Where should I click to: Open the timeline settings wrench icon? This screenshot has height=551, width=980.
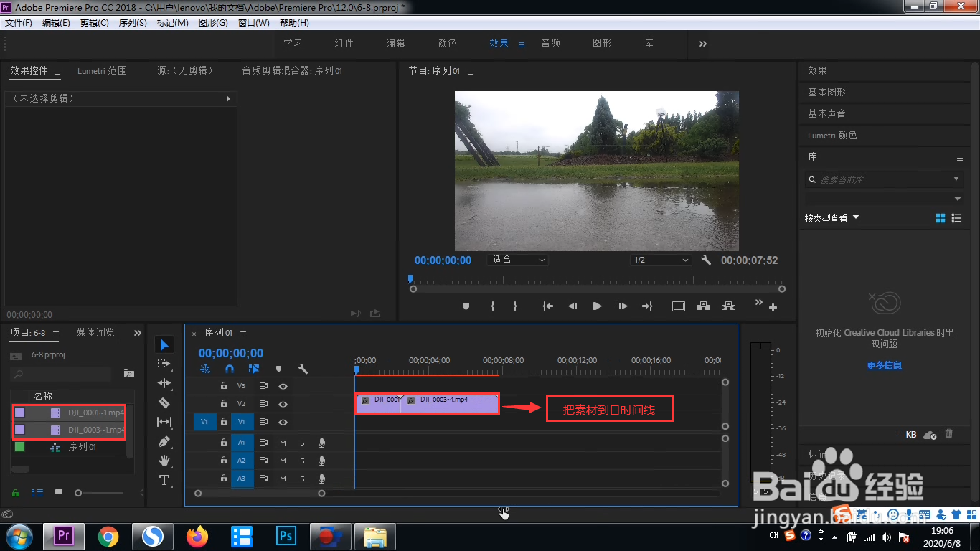pyautogui.click(x=303, y=368)
